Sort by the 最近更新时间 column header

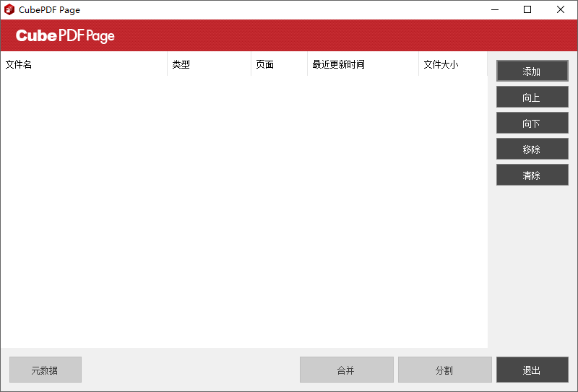(363, 64)
